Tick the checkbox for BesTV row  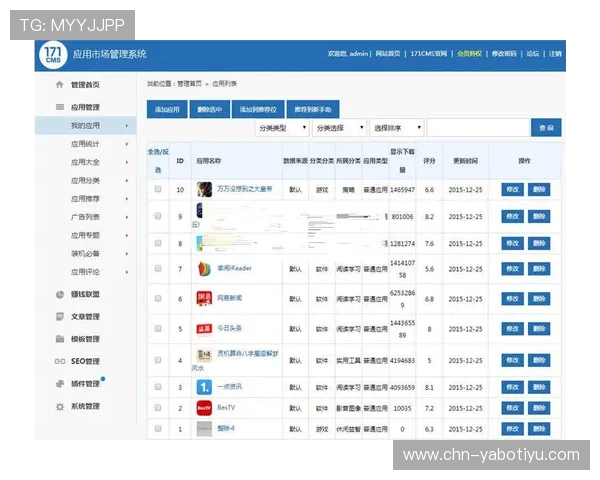158,408
